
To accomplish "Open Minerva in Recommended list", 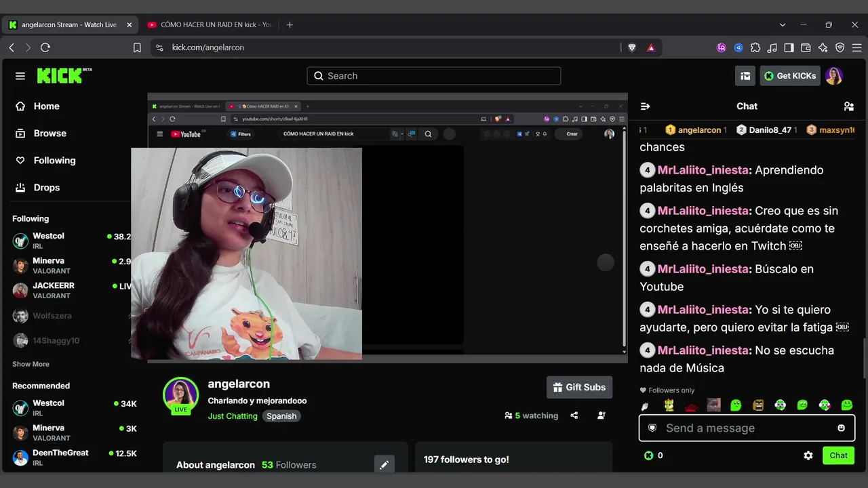I will 75,433.
